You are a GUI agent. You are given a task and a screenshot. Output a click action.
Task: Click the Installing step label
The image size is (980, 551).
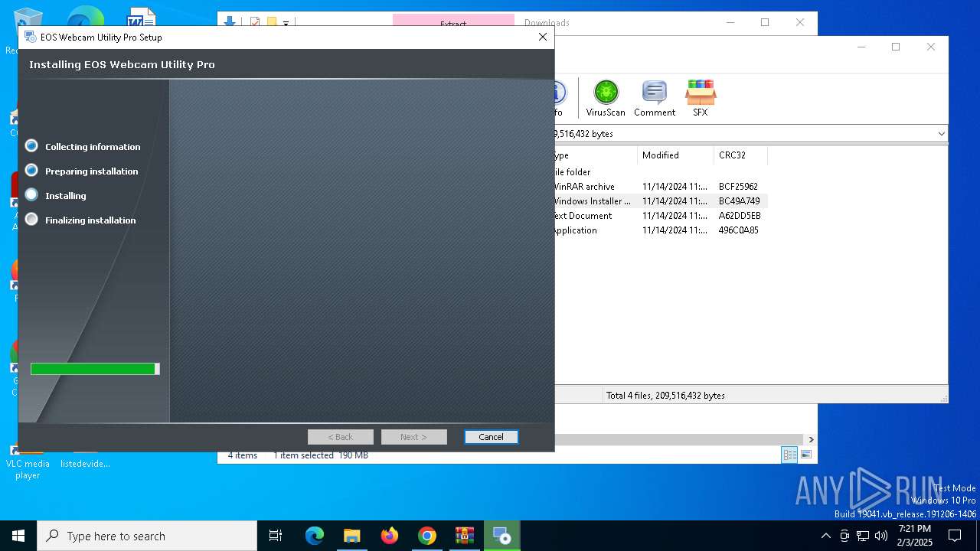[66, 195]
